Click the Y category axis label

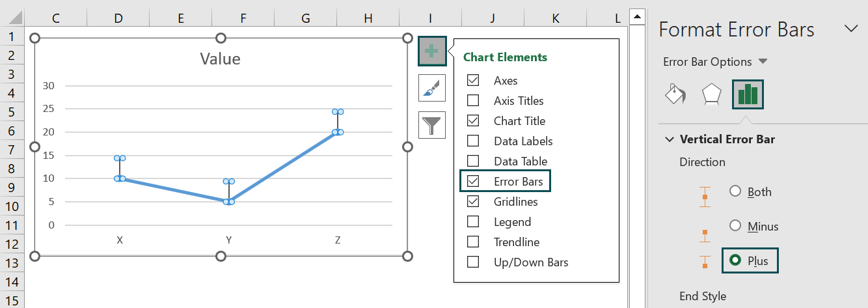[x=228, y=240]
